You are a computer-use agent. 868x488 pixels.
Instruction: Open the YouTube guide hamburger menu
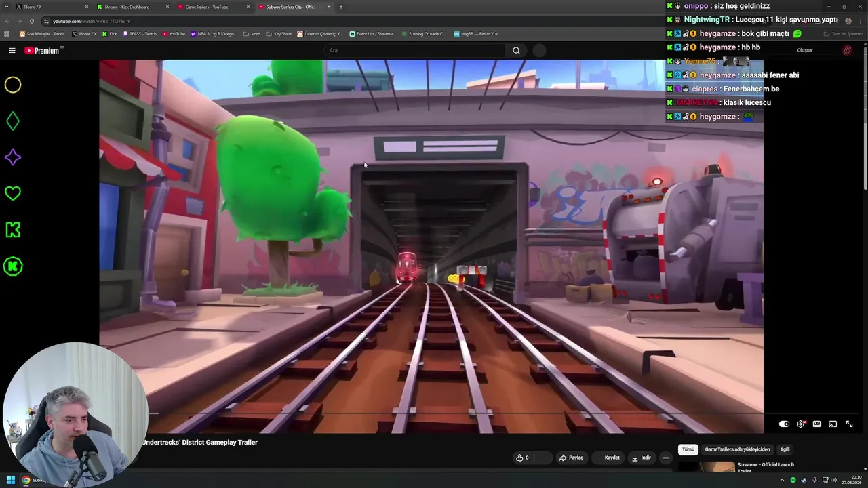click(x=12, y=50)
